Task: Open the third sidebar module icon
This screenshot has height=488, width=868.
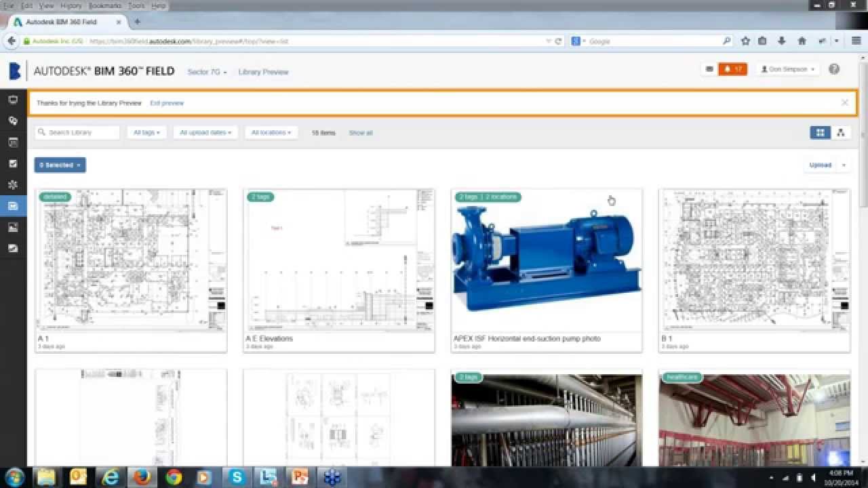Action: point(13,142)
